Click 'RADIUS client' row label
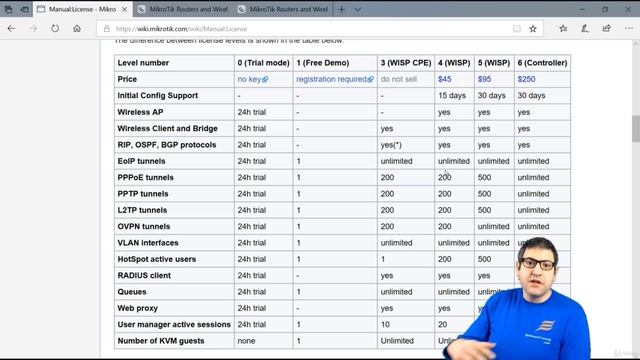Viewport: 640px width, 360px height. [144, 275]
